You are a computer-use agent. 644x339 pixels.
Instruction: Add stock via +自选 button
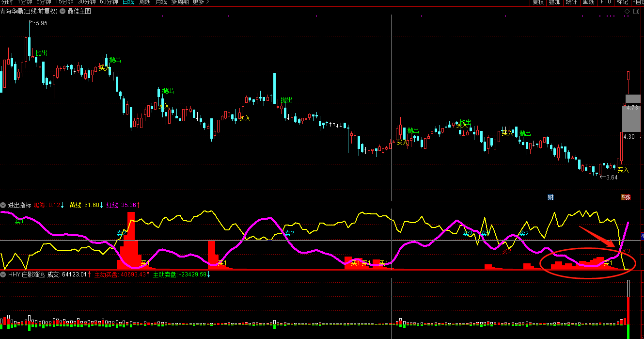click(x=638, y=2)
